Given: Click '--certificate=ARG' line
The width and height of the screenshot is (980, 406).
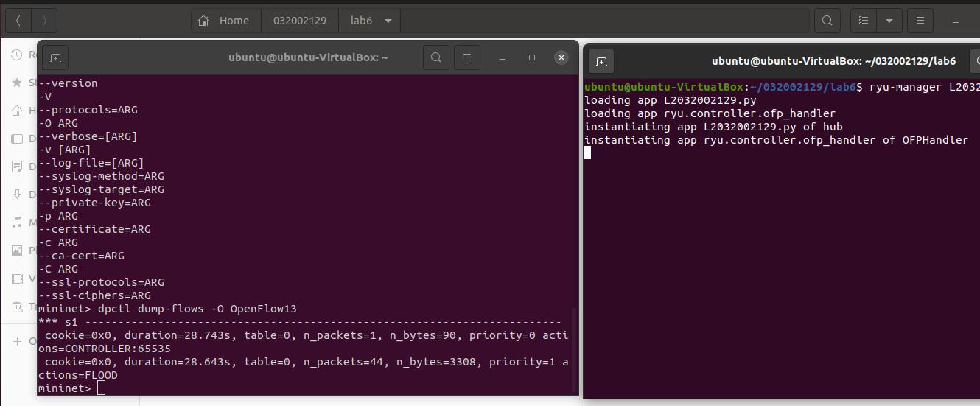Looking at the screenshot, I should pos(94,229).
